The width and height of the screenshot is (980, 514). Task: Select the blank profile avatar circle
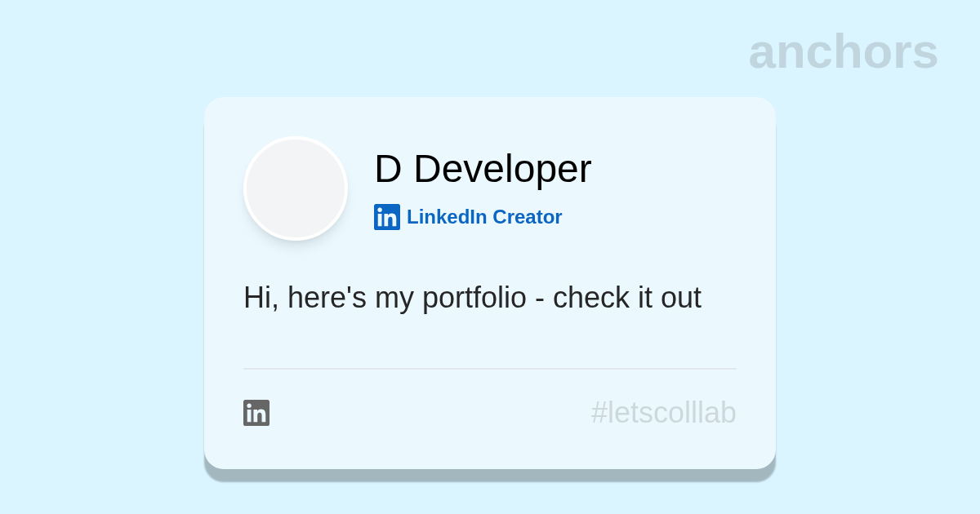pyautogui.click(x=296, y=188)
